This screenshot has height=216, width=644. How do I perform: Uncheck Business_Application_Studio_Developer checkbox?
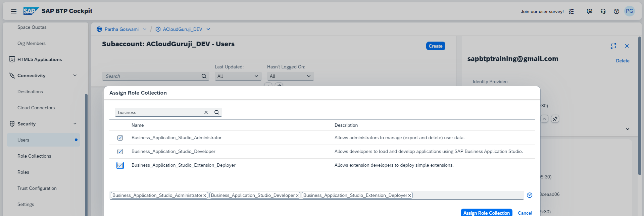click(120, 152)
